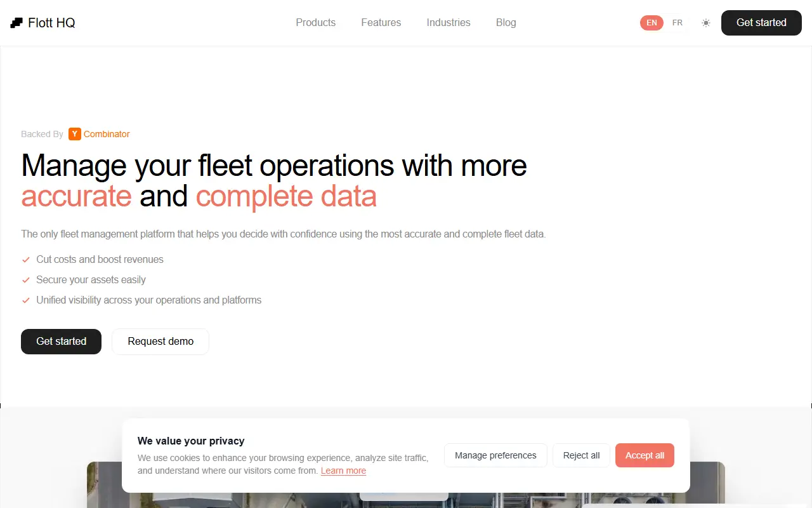The image size is (812, 508).
Task: Click the Y Combinator logo icon
Action: pyautogui.click(x=75, y=134)
